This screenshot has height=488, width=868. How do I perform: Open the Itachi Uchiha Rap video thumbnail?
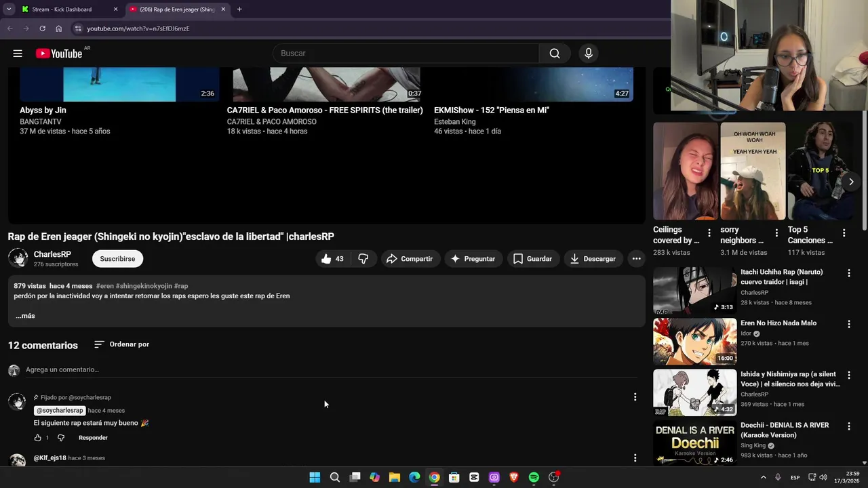[694, 291]
